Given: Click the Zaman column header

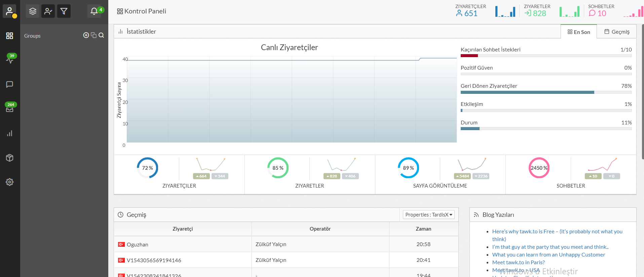Looking at the screenshot, I should [x=423, y=229].
